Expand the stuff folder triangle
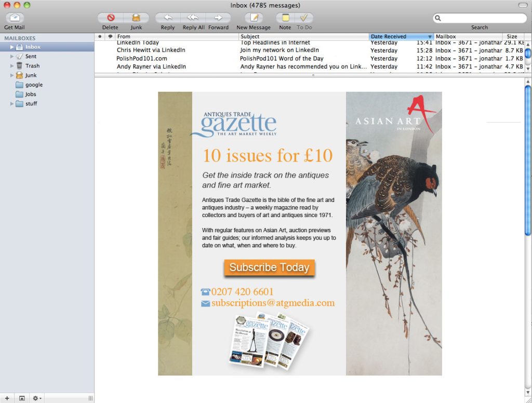The image size is (532, 403). (12, 104)
